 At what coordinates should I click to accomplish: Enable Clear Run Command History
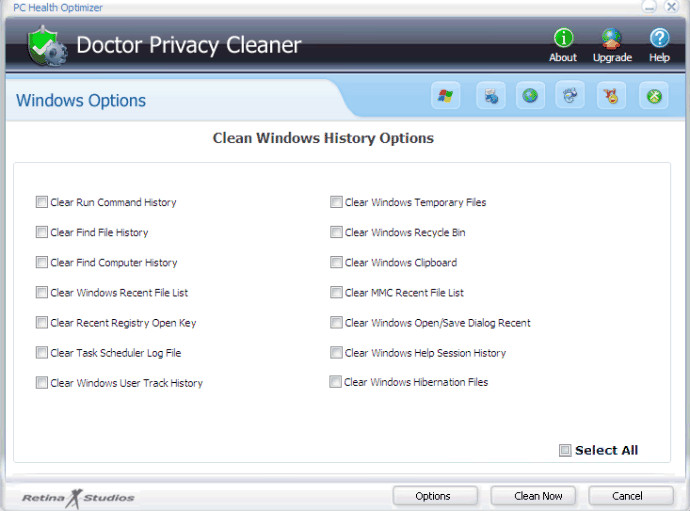coord(42,202)
